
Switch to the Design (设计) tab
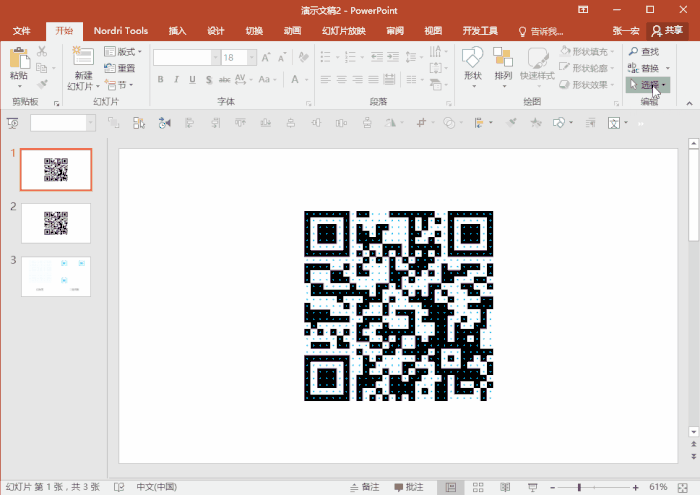pos(216,31)
